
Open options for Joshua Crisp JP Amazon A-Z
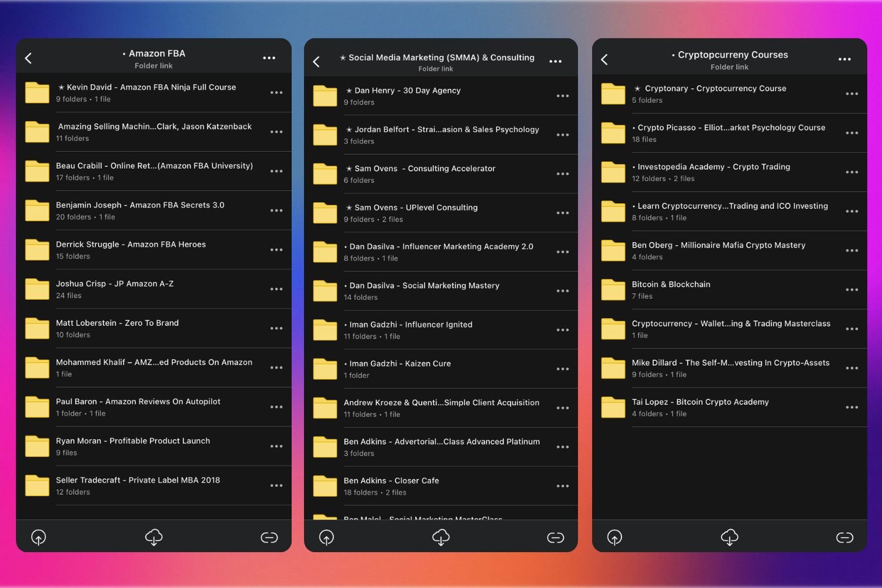point(276,289)
